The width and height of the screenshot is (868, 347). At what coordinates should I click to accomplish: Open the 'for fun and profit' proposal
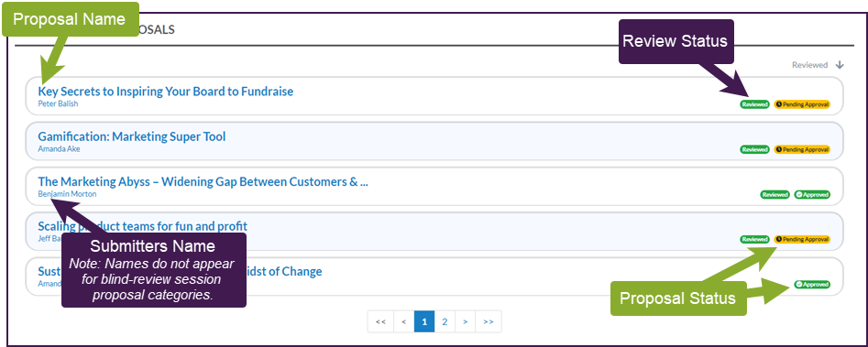[142, 226]
